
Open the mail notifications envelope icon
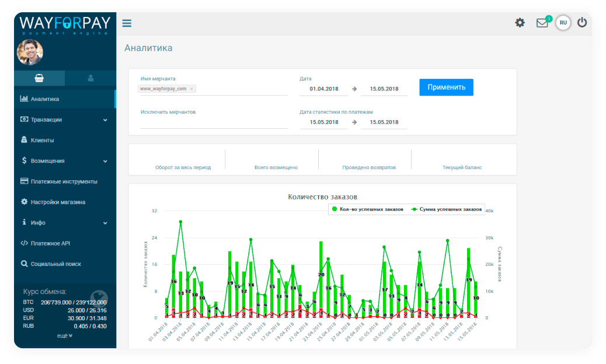coord(542,23)
